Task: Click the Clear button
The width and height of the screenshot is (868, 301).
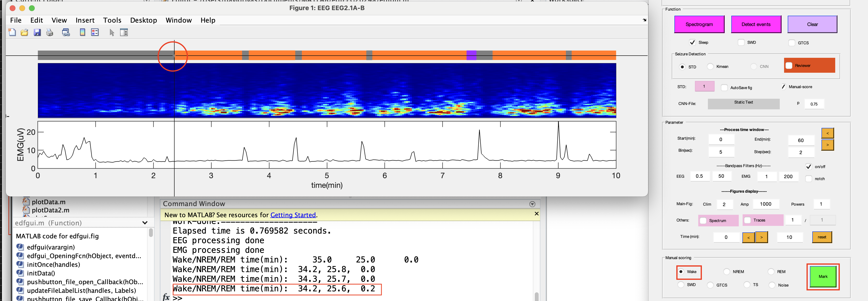Action: point(812,24)
